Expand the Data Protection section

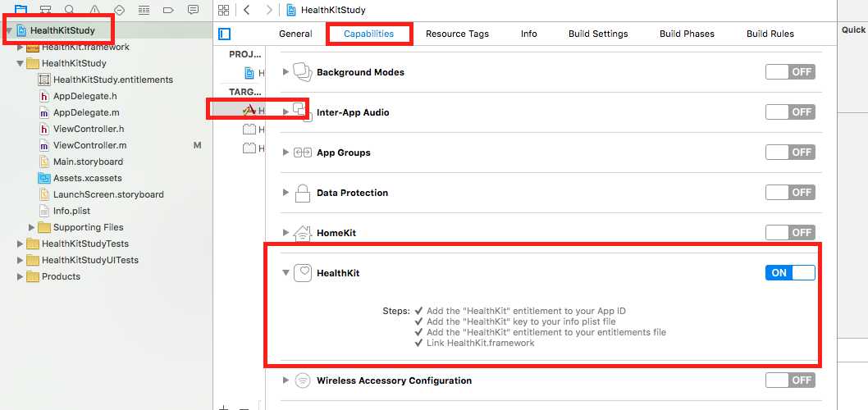click(286, 193)
